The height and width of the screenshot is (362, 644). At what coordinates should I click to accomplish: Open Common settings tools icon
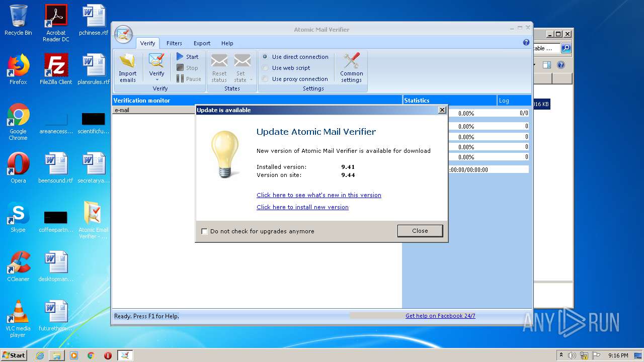351,61
